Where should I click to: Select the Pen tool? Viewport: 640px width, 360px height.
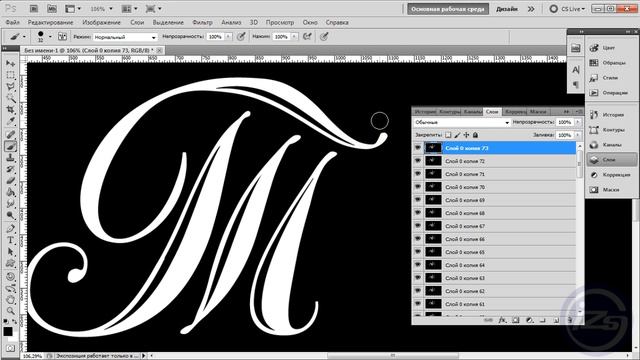coord(11,229)
